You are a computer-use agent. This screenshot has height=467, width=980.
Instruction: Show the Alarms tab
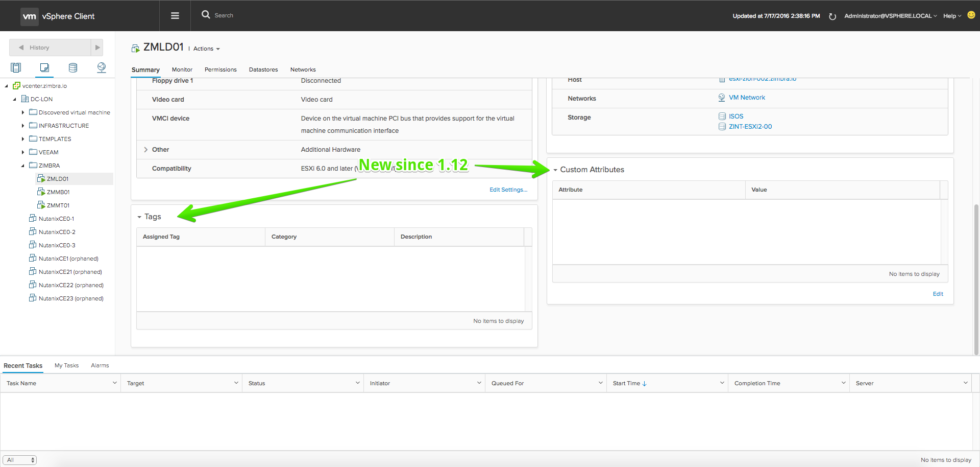[100, 365]
